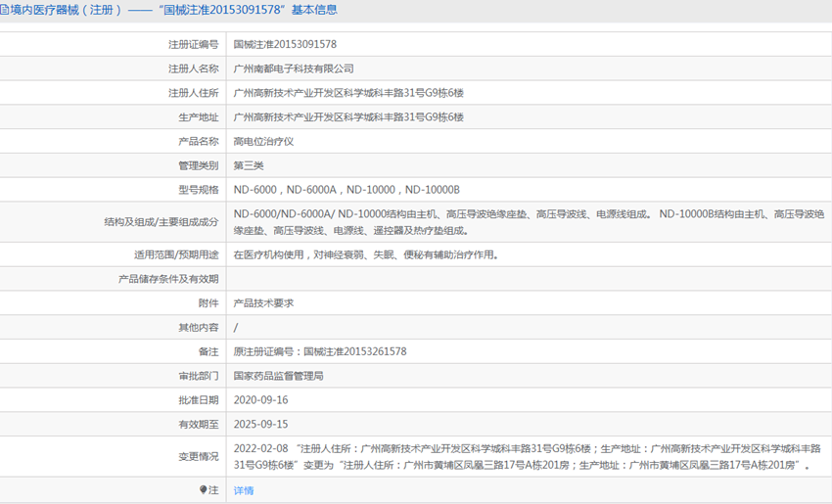Screen dimensions: 832x504
Task: Click the 其他内容 label
Action: point(199,328)
